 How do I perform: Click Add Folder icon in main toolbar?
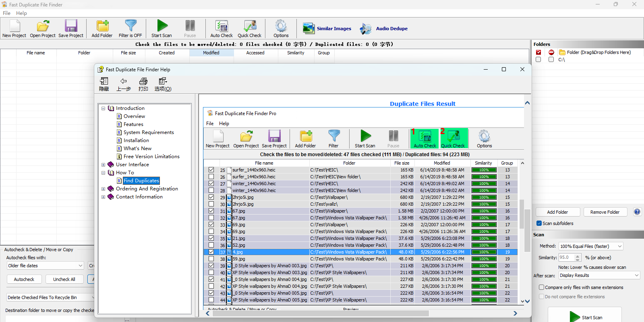(102, 26)
